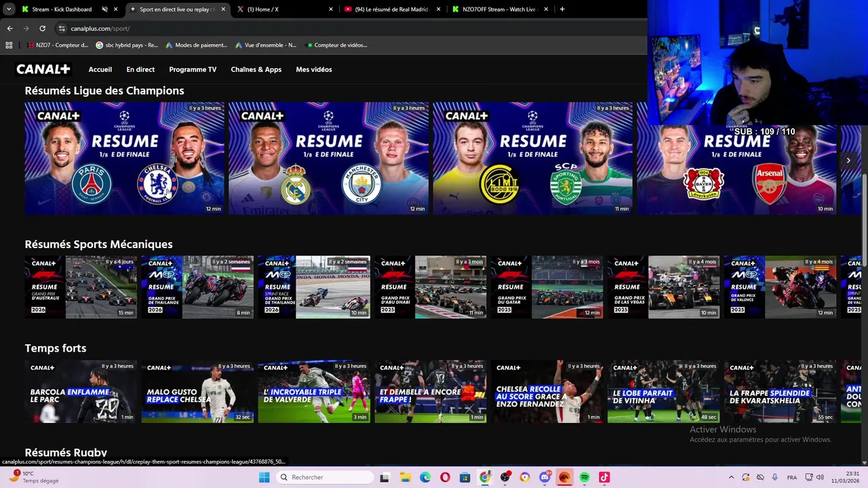The width and height of the screenshot is (868, 488).
Task: Click the Rechercher taskbar search box
Action: (325, 477)
